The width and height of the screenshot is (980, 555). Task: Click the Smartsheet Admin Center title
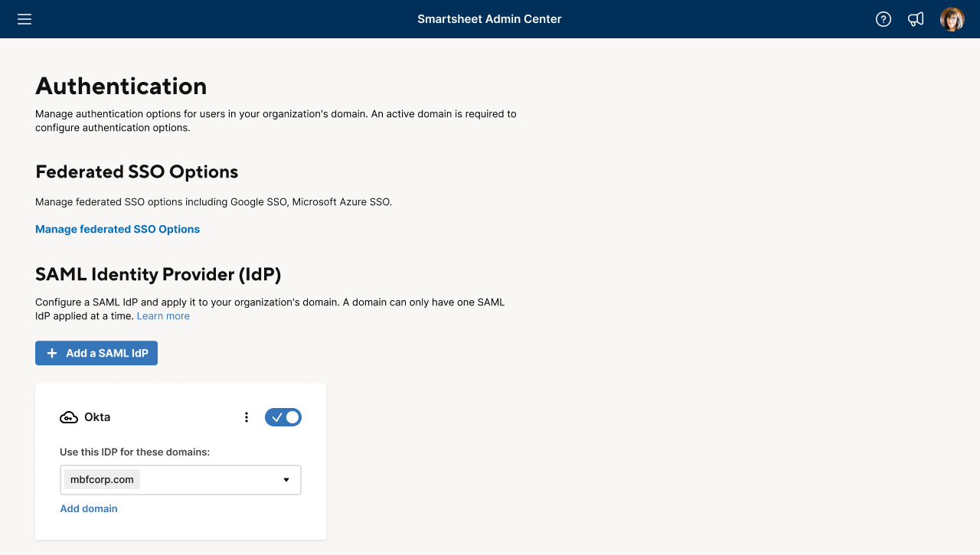click(489, 19)
